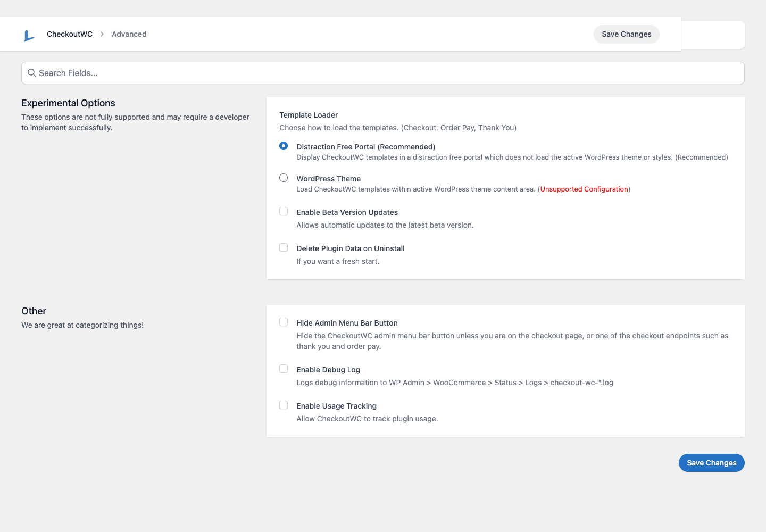This screenshot has width=766, height=532.
Task: Select Distraction Free Portal radio option
Action: 284,146
